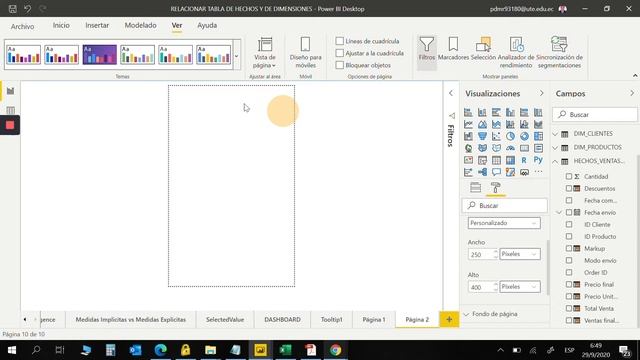
Task: Expand the DIM_PRODUCTOS table
Action: click(555, 147)
